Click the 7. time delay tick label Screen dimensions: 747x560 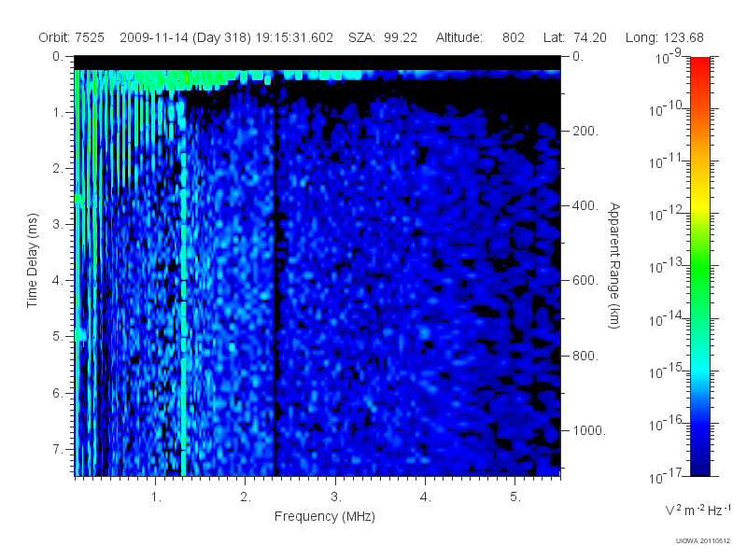[58, 449]
